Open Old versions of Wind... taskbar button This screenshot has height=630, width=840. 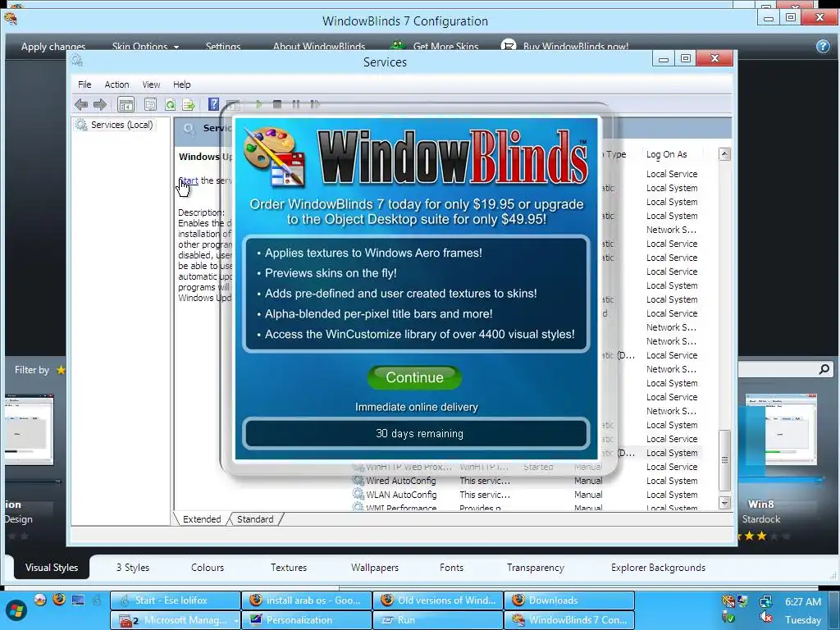(x=438, y=600)
